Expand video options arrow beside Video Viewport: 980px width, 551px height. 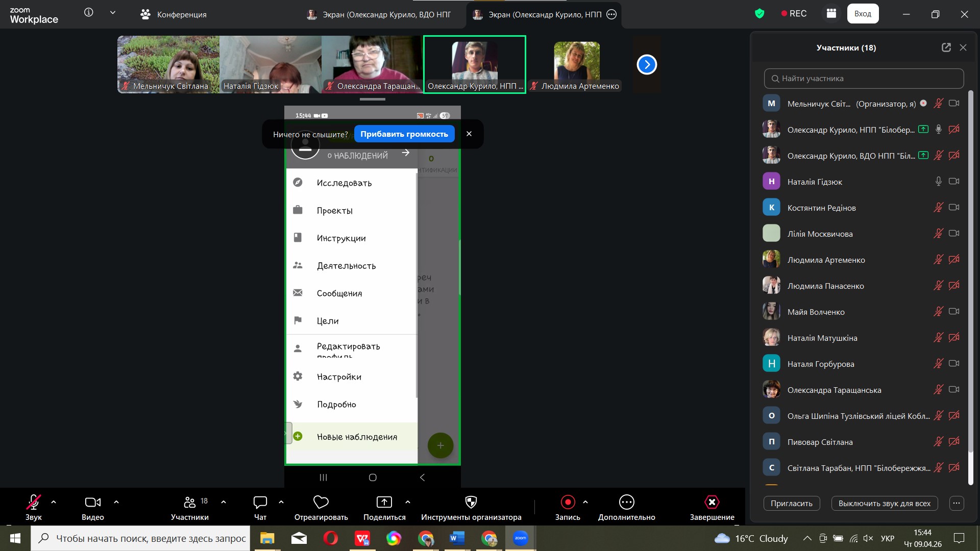pos(116,502)
